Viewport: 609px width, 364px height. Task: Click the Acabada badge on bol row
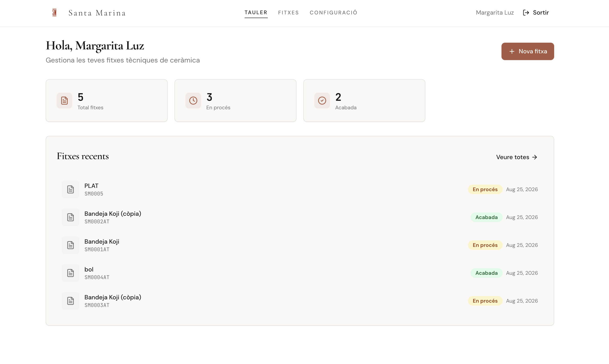[486, 273]
